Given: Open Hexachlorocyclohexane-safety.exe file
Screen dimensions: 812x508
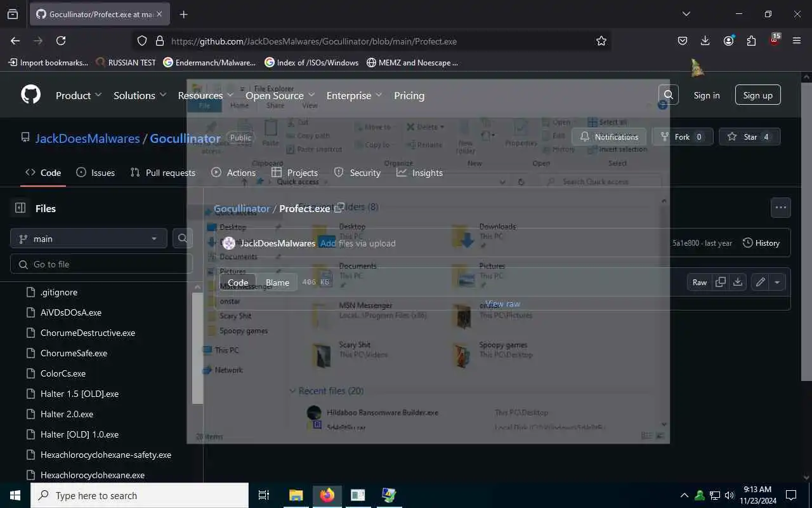Looking at the screenshot, I should coord(107,455).
